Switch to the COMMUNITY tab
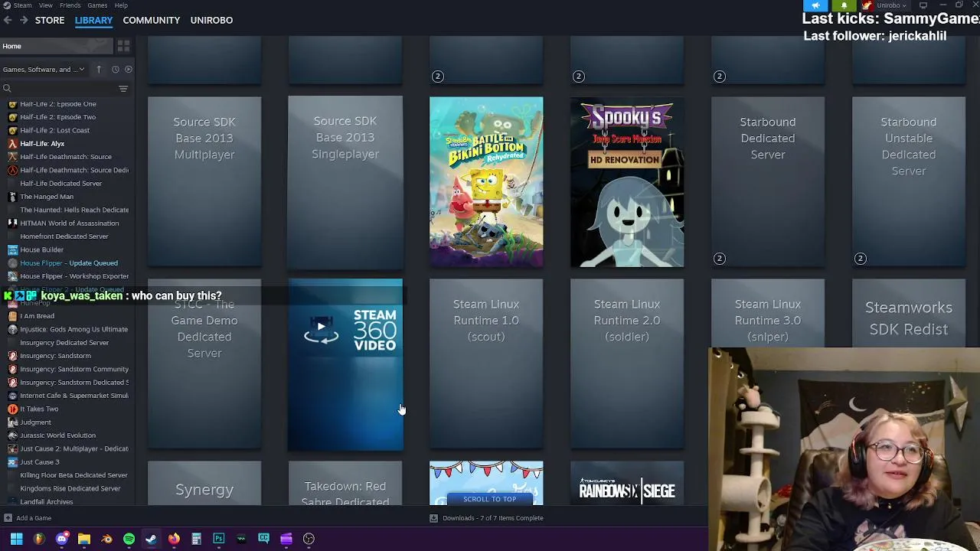Image resolution: width=980 pixels, height=551 pixels. (152, 20)
